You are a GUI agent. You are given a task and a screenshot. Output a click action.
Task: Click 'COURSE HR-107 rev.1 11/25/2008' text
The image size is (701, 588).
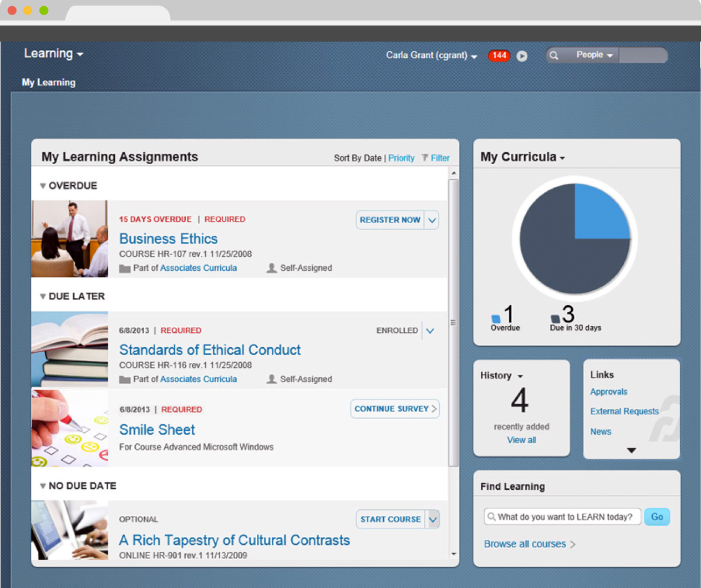185,254
